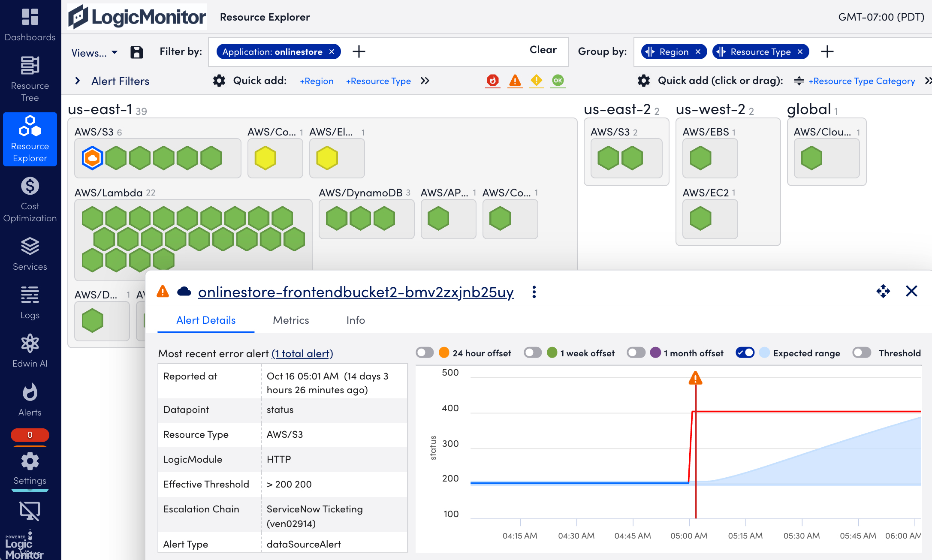
Task: Save the current view with disk icon
Action: pyautogui.click(x=136, y=52)
